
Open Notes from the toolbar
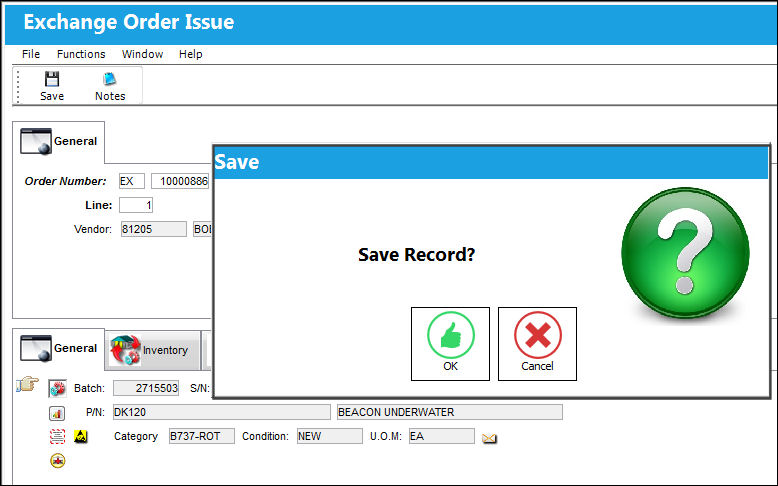tap(110, 86)
